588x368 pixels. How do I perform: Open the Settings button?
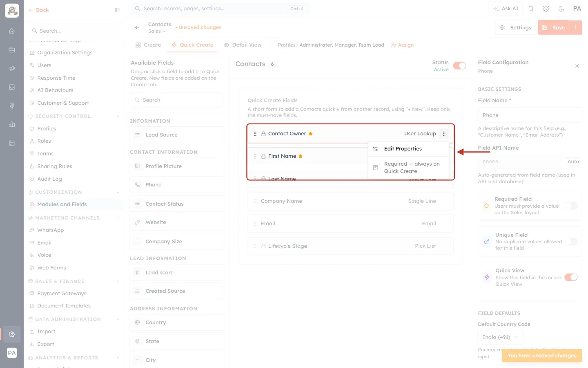[515, 27]
